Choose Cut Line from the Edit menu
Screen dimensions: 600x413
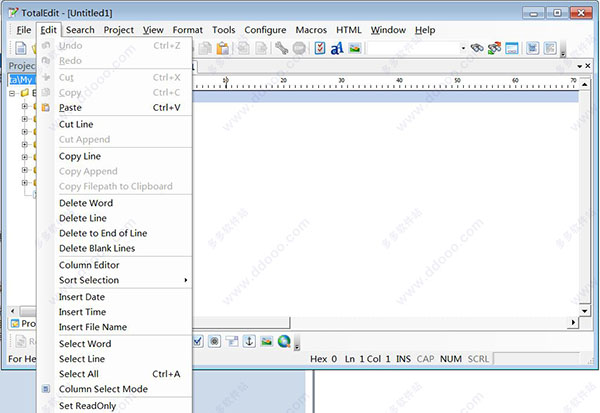tap(115, 124)
